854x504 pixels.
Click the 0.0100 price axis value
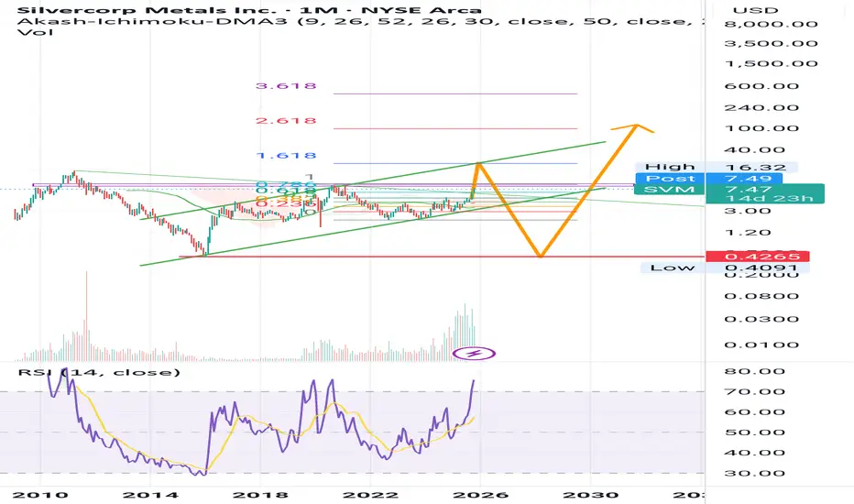click(x=761, y=345)
